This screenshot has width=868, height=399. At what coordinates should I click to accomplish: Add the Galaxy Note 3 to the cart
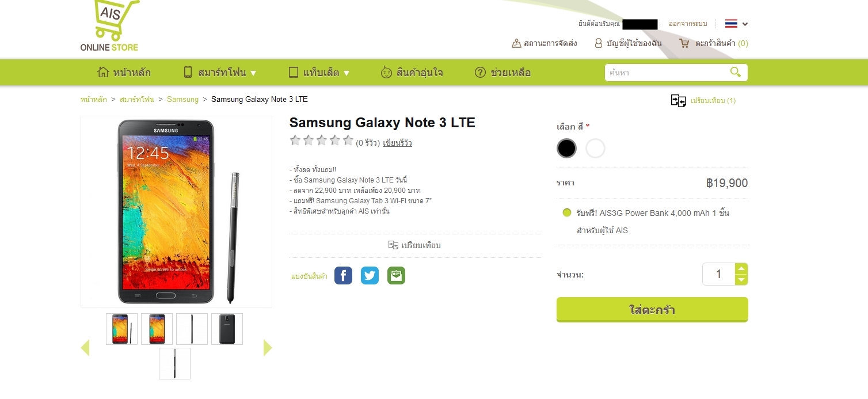652,310
